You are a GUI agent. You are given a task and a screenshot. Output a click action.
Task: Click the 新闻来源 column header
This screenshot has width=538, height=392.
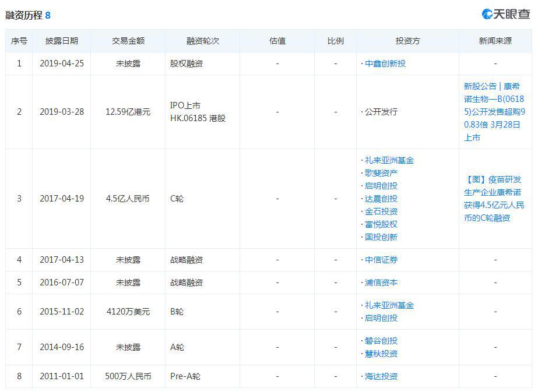(495, 41)
